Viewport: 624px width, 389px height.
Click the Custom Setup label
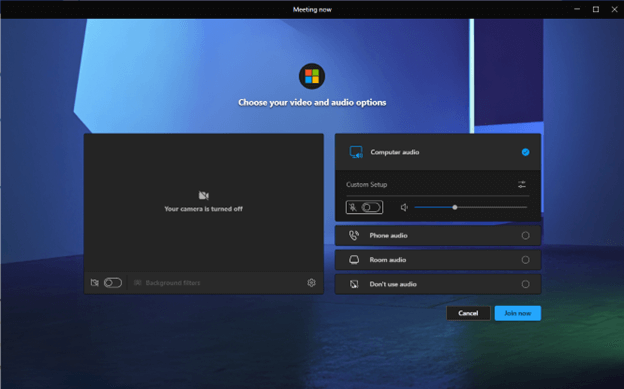point(367,185)
